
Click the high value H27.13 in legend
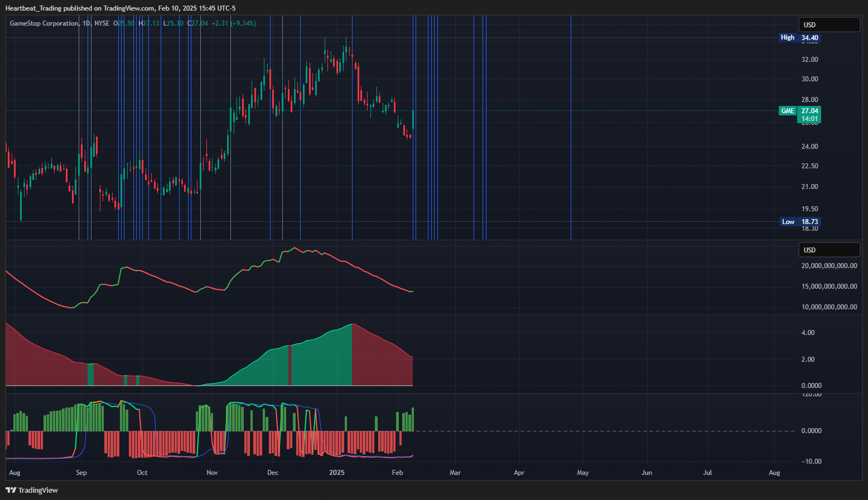pos(150,23)
